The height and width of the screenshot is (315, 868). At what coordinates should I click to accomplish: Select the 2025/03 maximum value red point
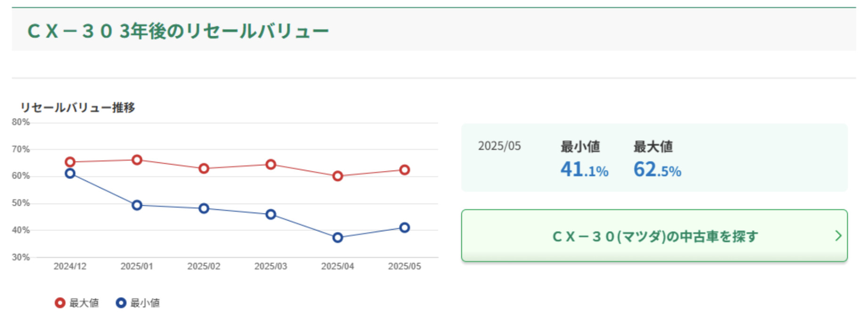[x=271, y=165]
